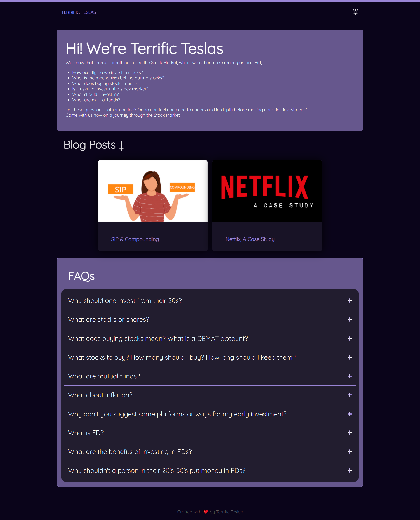Image resolution: width=420 pixels, height=520 pixels.
Task: Expand the What about Inflation? question text
Action: 100,395
